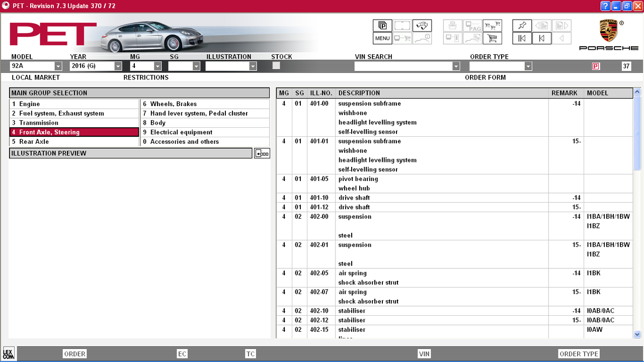The image size is (644, 362).
Task: Click the REMARK column header
Action: pyautogui.click(x=566, y=93)
